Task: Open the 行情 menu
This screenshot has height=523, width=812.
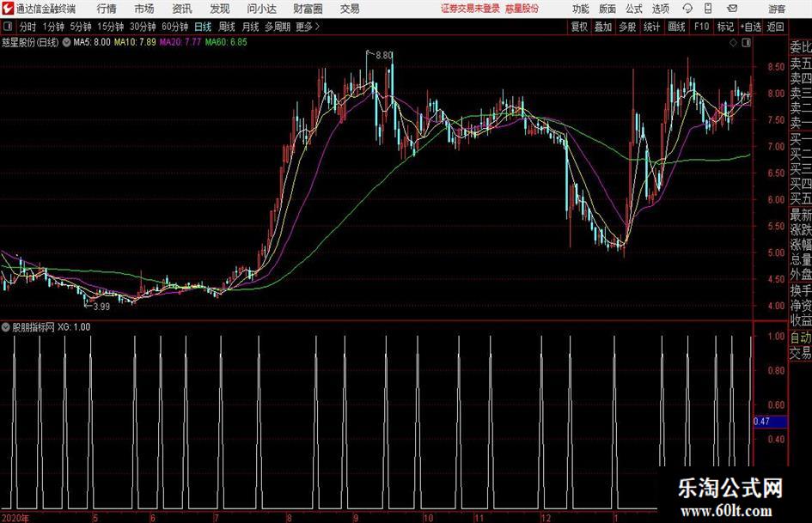Action: pyautogui.click(x=107, y=9)
